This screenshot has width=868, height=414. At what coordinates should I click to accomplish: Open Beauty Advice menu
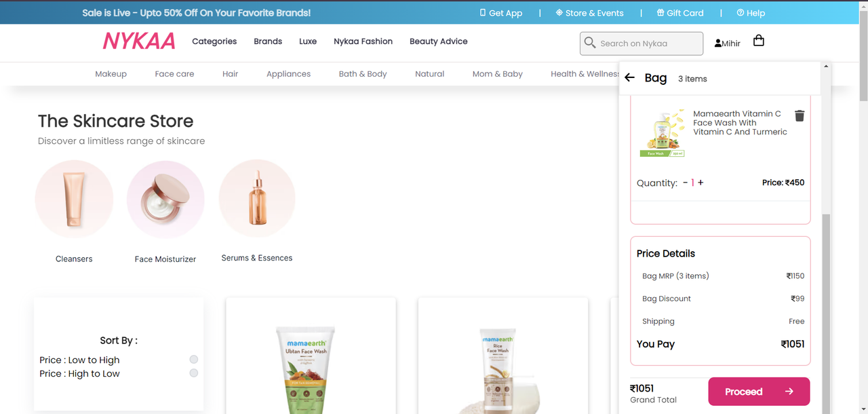pyautogui.click(x=439, y=41)
